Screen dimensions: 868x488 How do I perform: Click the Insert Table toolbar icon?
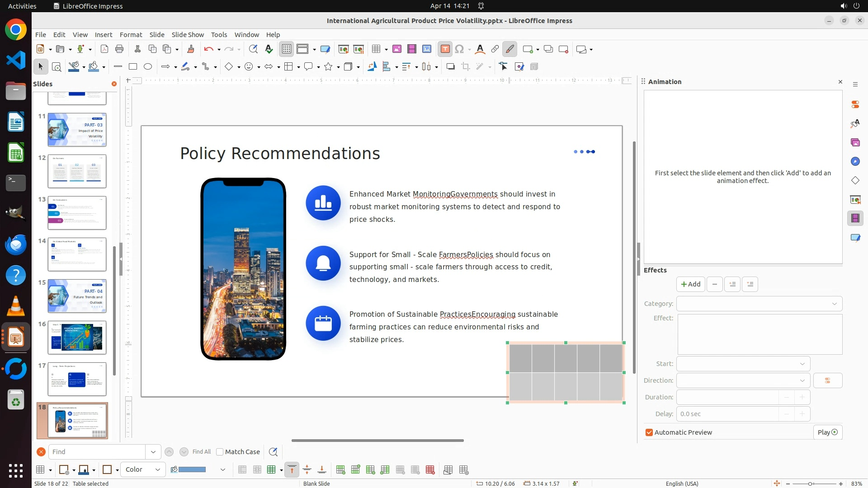pos(376,49)
